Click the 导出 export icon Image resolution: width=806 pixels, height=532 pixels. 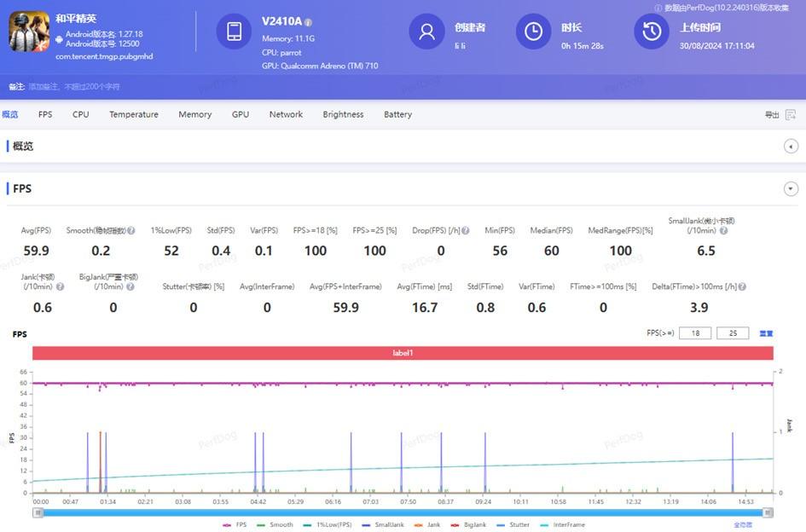[770, 113]
